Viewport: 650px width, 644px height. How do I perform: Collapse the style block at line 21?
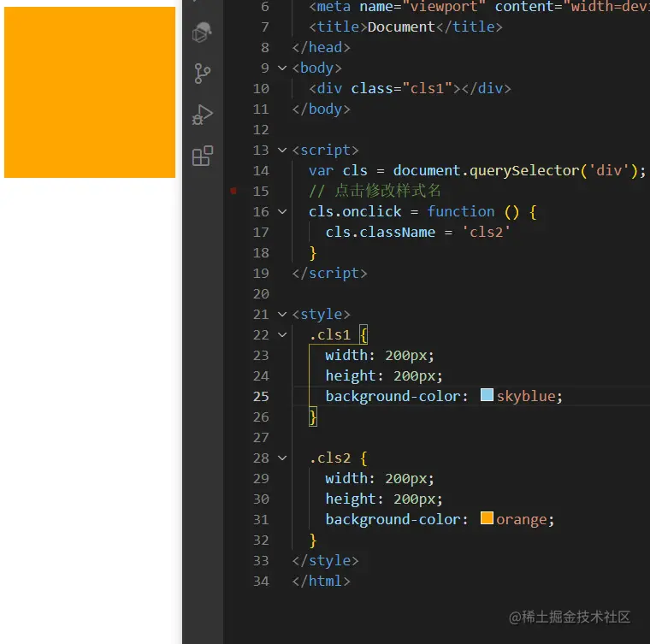coord(282,314)
